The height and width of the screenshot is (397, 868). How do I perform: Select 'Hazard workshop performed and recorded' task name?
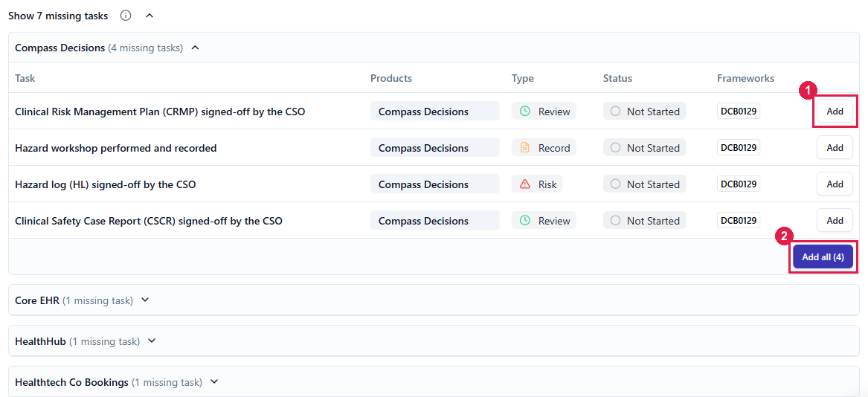(116, 148)
